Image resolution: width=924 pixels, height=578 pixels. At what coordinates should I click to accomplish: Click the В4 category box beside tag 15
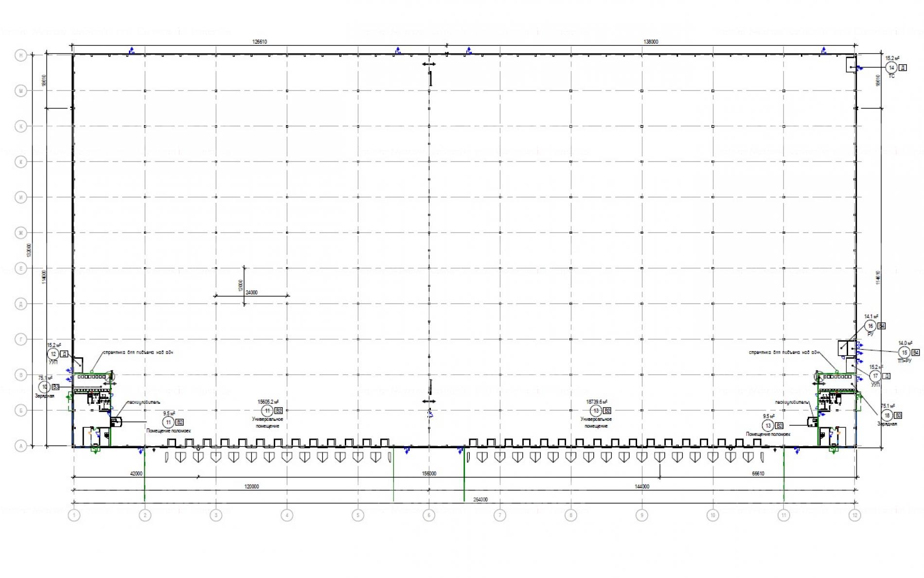tap(916, 352)
